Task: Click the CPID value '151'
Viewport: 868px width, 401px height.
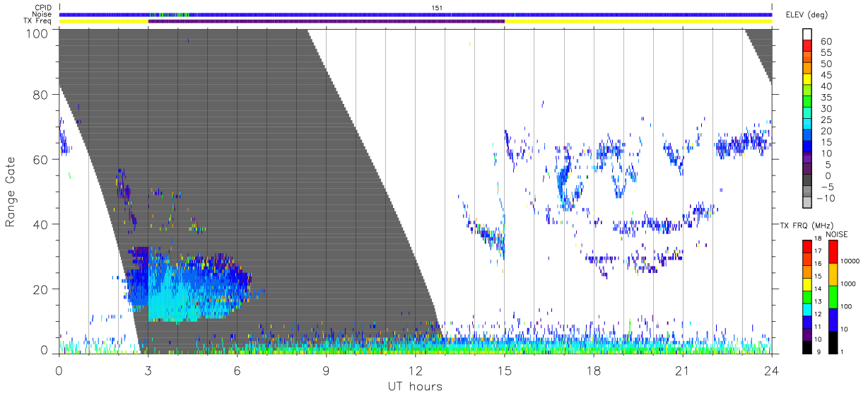Action: [x=436, y=8]
